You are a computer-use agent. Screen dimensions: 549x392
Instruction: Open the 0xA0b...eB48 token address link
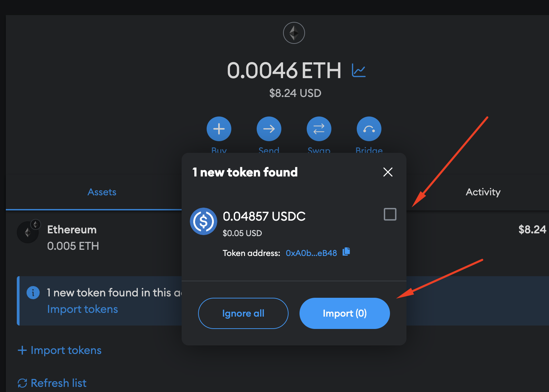click(x=311, y=253)
